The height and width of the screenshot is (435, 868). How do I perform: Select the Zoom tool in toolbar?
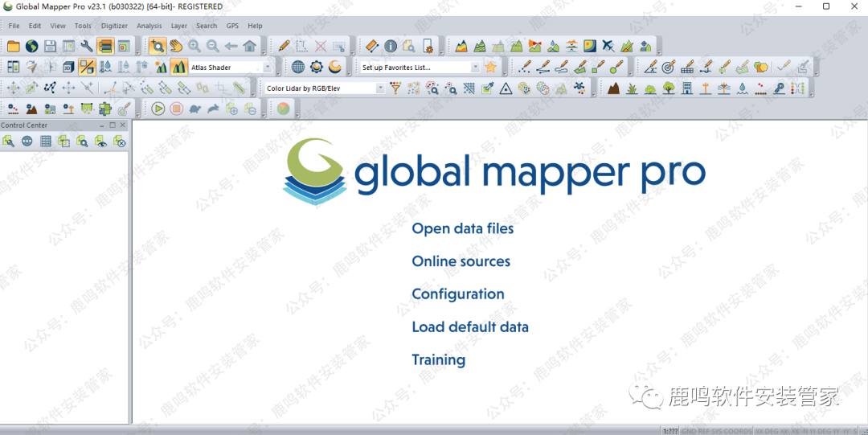pos(158,47)
